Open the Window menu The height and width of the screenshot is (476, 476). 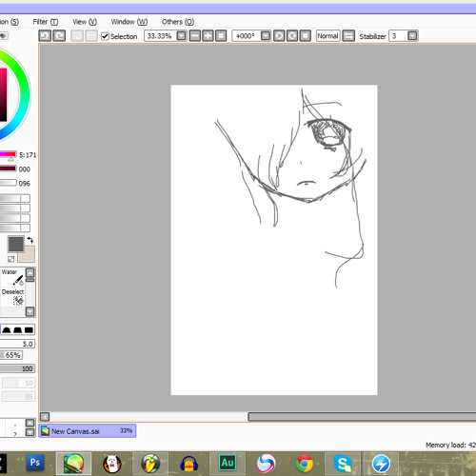(x=129, y=22)
